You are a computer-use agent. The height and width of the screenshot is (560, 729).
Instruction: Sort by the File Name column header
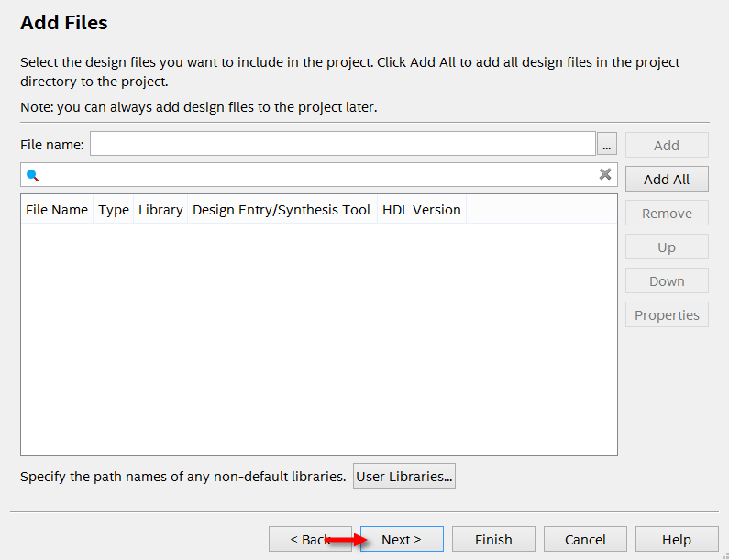coord(57,210)
